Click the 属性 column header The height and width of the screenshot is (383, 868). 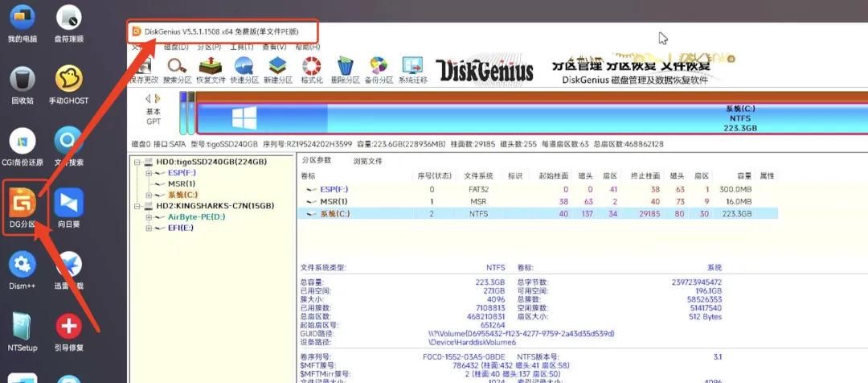pyautogui.click(x=767, y=175)
